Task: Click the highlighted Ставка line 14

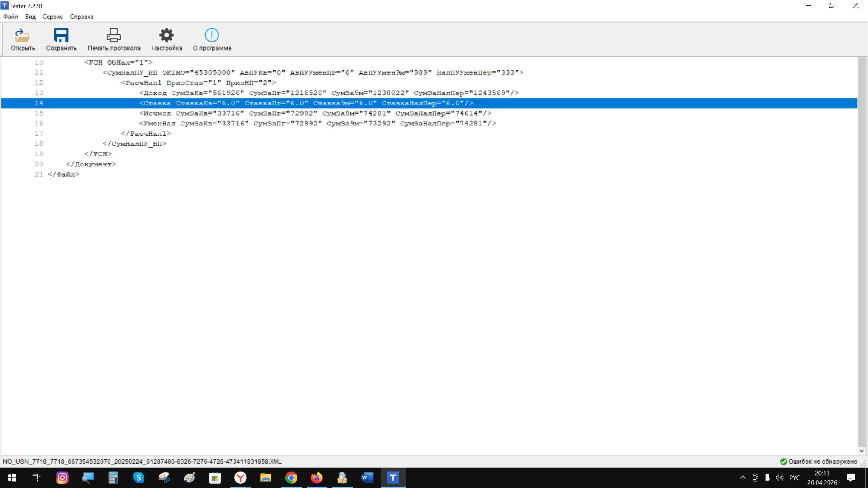Action: point(306,103)
